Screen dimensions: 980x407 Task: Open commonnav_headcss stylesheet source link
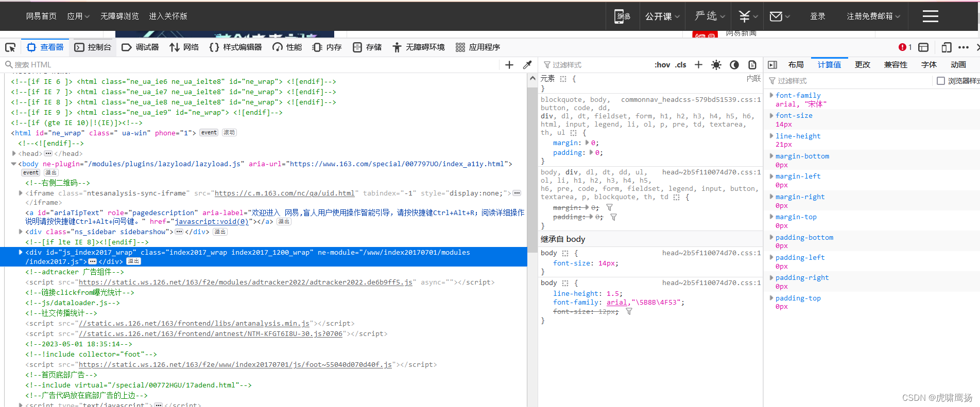(691, 100)
